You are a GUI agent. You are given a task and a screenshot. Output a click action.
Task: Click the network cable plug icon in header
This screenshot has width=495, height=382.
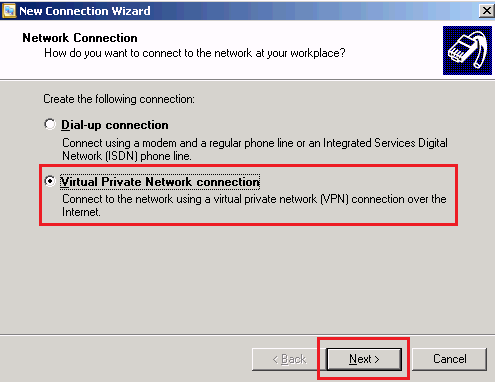pos(467,50)
